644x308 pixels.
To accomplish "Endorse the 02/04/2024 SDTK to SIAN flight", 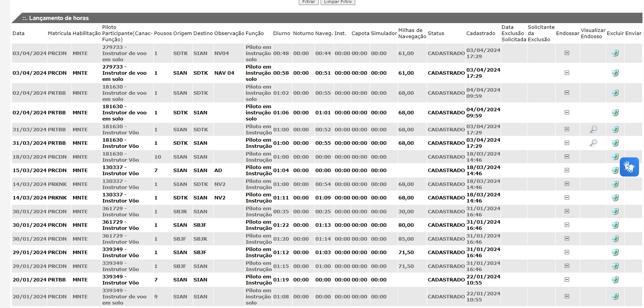I will [567, 112].
